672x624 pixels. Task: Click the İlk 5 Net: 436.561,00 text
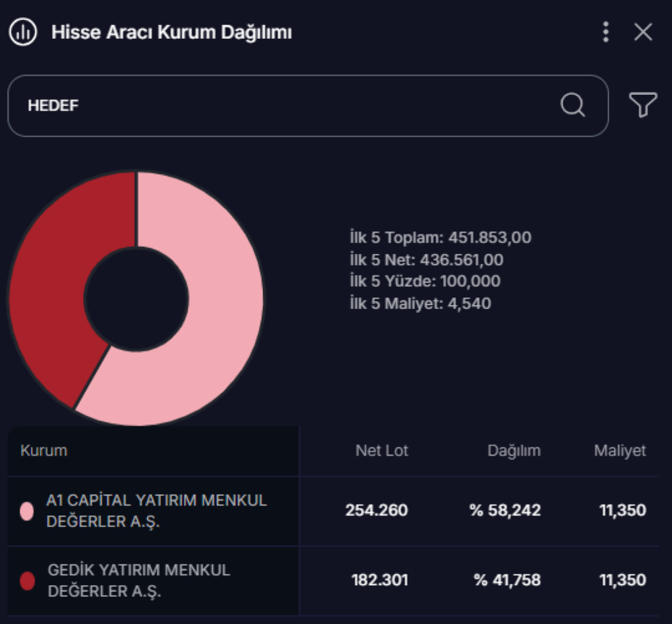coord(427,260)
